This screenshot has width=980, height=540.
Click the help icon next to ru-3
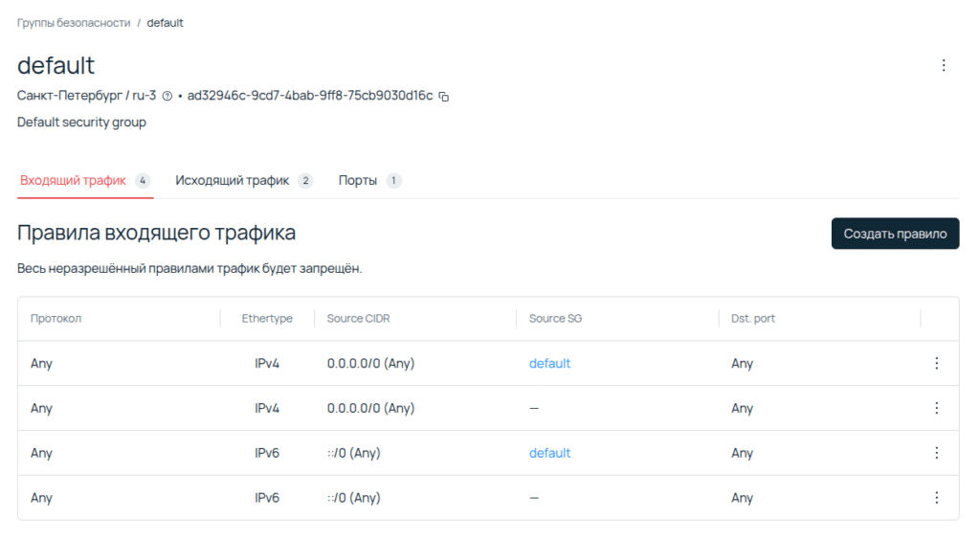167,97
